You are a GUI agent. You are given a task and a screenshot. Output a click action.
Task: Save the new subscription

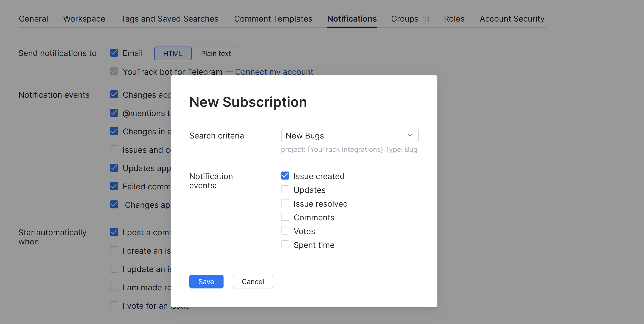point(206,281)
